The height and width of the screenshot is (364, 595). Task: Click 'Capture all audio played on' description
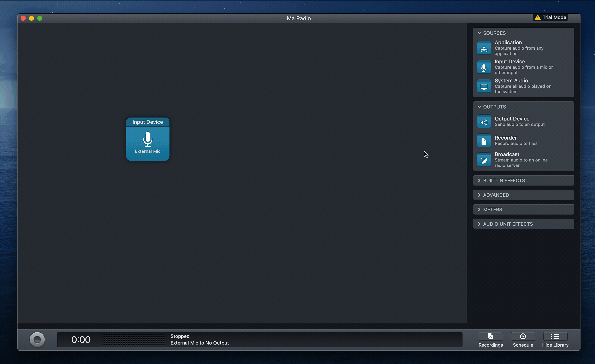point(523,89)
